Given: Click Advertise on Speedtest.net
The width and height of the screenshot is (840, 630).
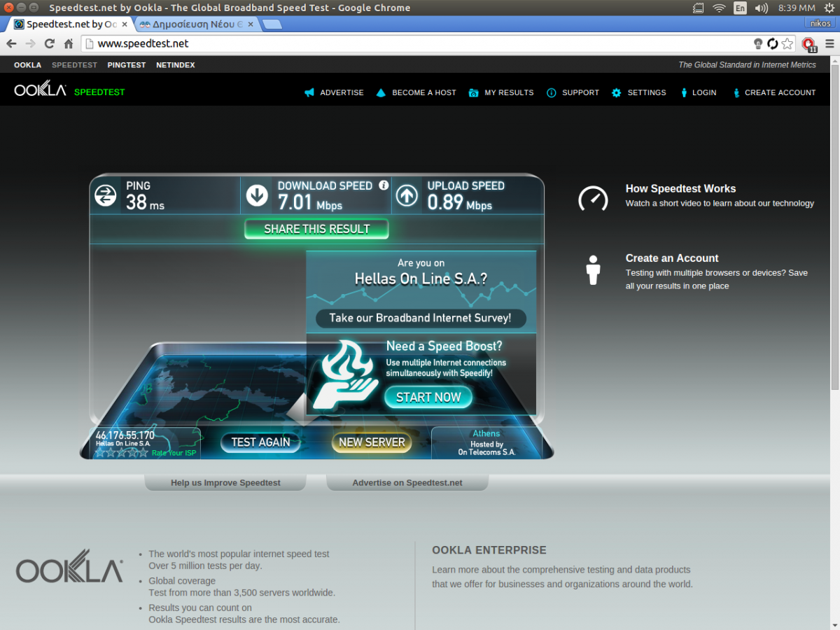Looking at the screenshot, I should tap(407, 482).
